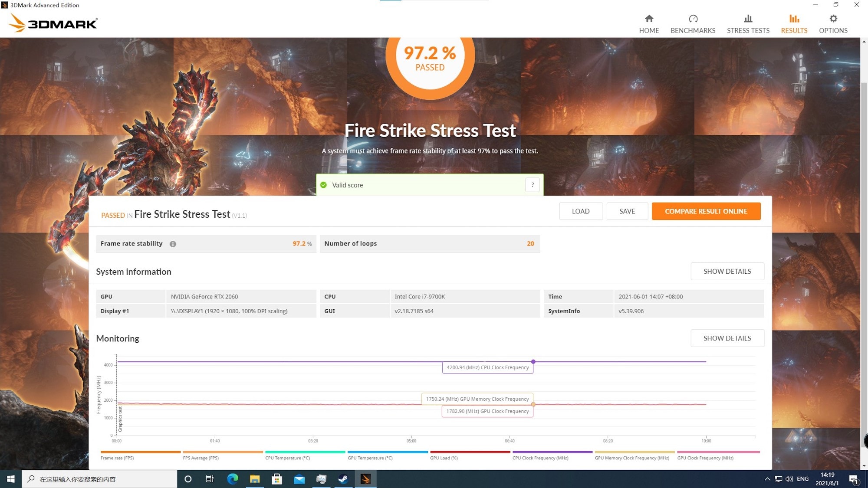
Task: Click the CPU Clock Frequency graph marker
Action: tap(533, 361)
